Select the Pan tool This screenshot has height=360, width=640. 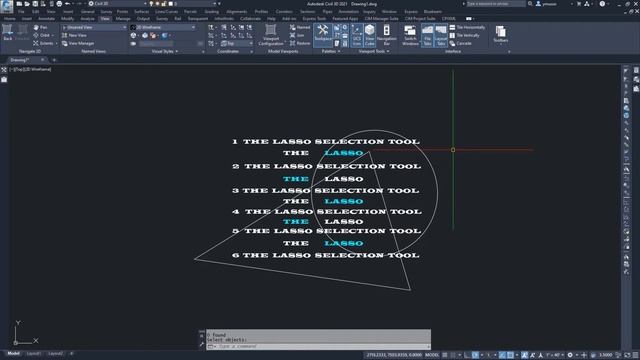tap(40, 27)
